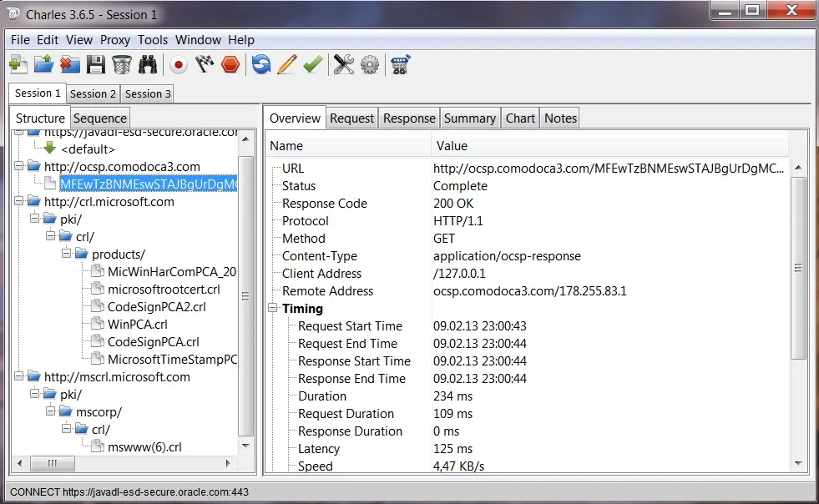
Task: Collapse the products/ folder node
Action: [66, 255]
